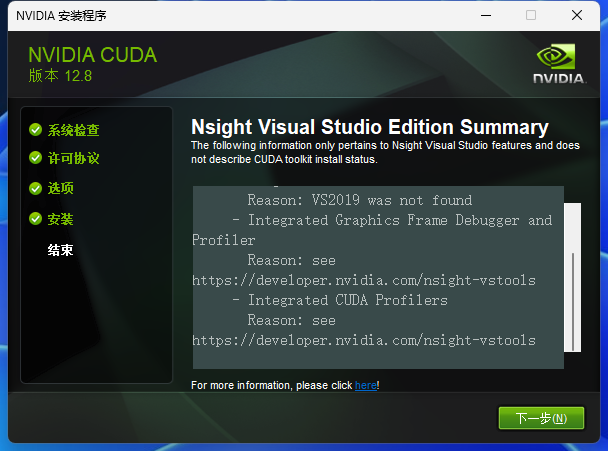This screenshot has width=608, height=451.
Task: Click the summary text scrollbar thumb
Action: (x=573, y=300)
